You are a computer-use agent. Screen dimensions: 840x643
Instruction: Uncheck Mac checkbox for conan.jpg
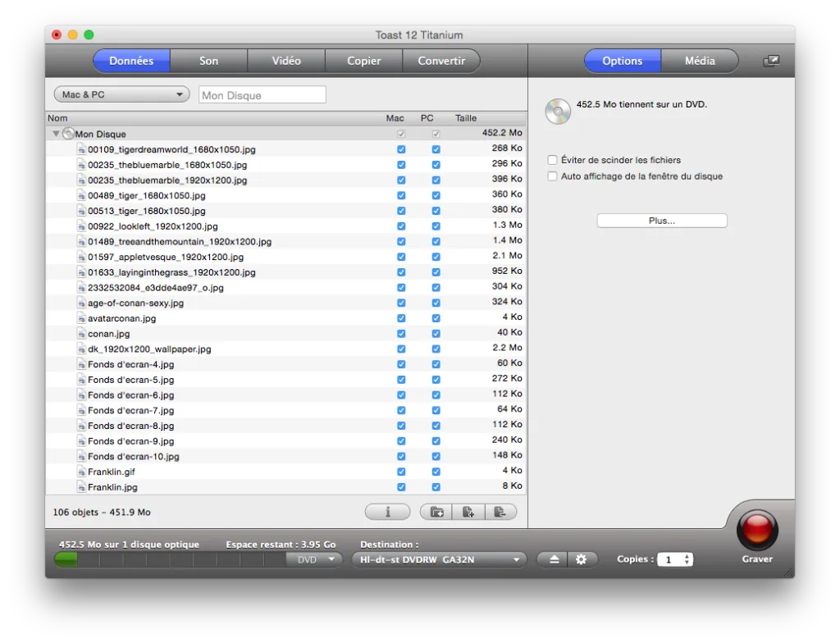[x=400, y=333]
